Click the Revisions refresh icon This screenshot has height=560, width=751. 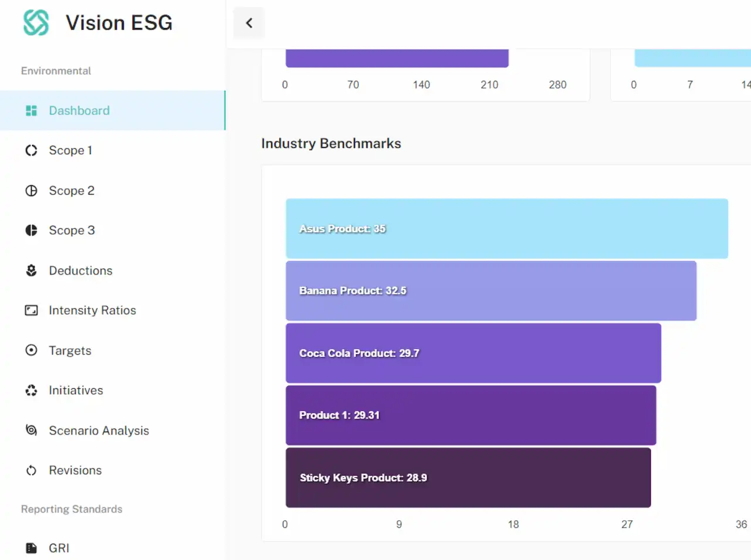pyautogui.click(x=31, y=470)
